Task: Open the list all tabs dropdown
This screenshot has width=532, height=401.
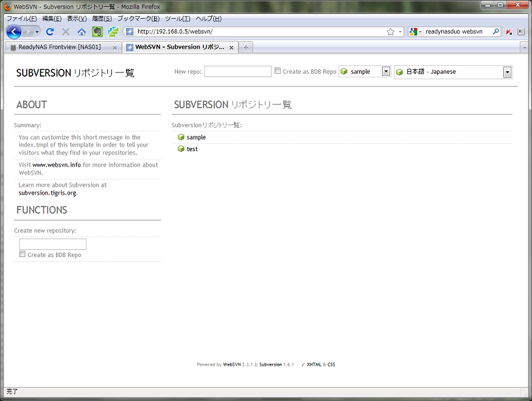Action: click(x=525, y=47)
